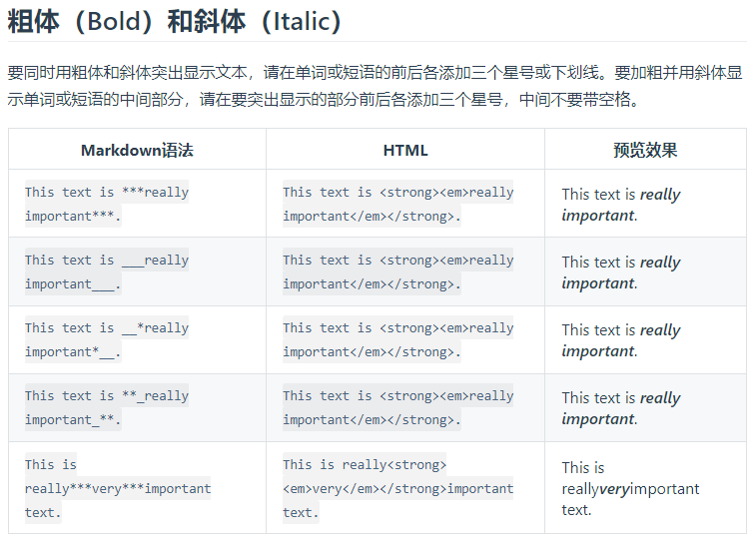
Task: Click the Markdown语法 column header
Action: [137, 150]
